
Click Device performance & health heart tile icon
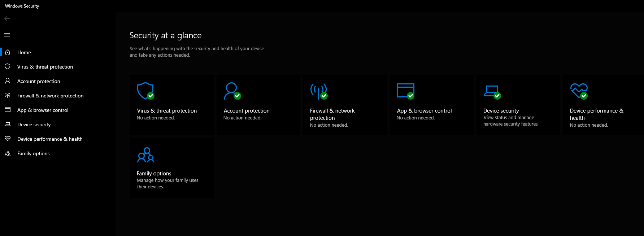coord(579,91)
